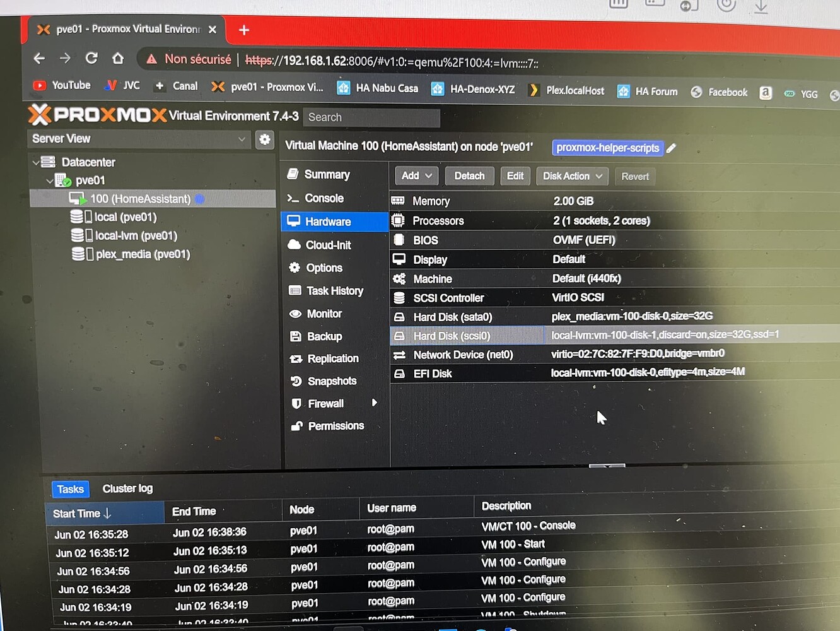This screenshot has height=631, width=840.
Task: Collapse the Datacenter tree node
Action: pyautogui.click(x=37, y=162)
